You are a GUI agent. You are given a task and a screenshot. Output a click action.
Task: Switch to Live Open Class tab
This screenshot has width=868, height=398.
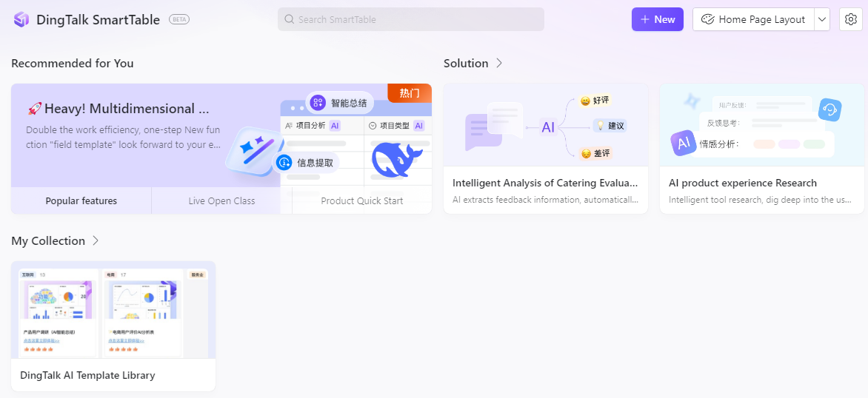coord(222,200)
